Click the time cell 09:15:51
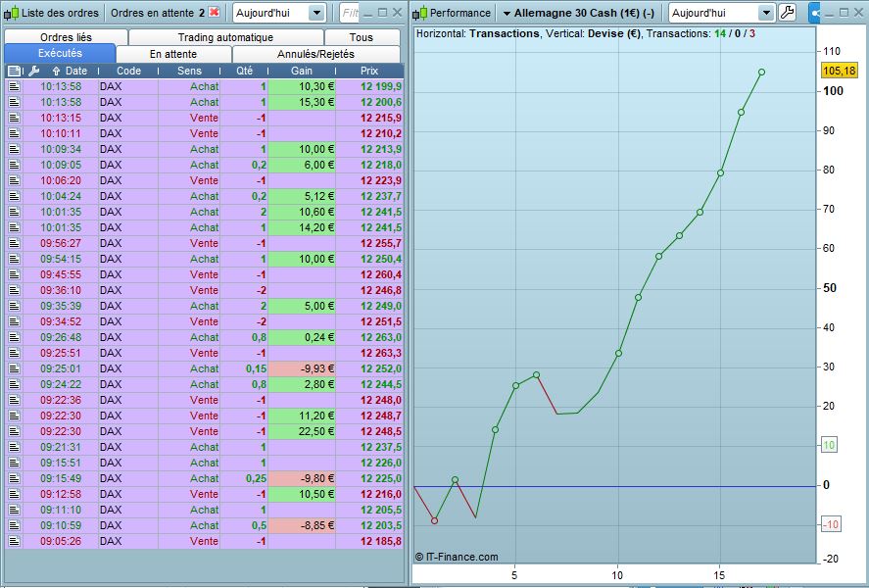 click(61, 463)
